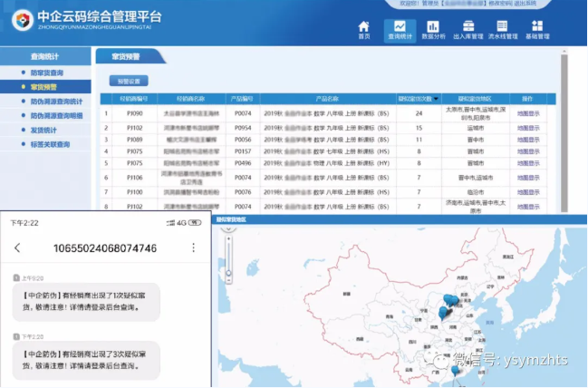Click 地图显示 for row 5 P0496
This screenshot has height=388, width=588.
[x=528, y=163]
